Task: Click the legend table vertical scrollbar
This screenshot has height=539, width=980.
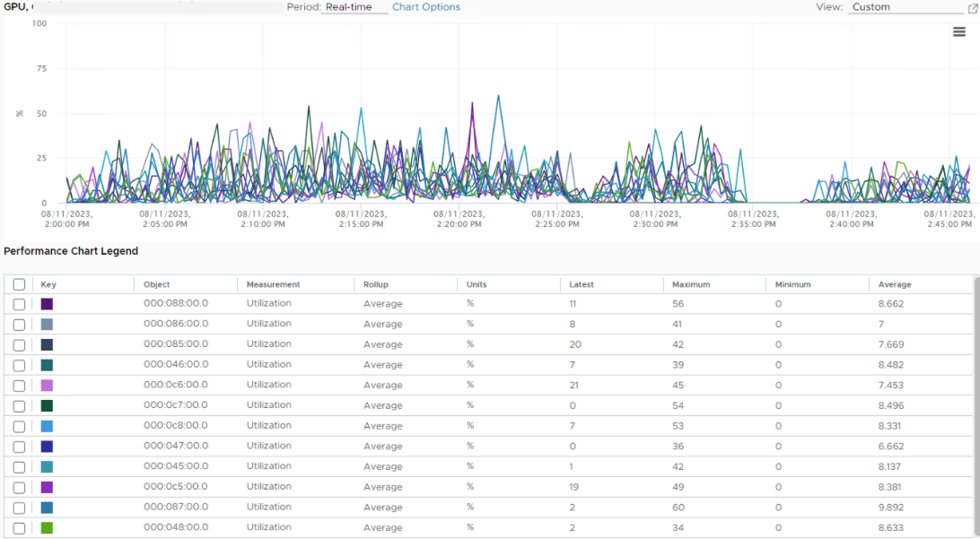Action: (977, 406)
